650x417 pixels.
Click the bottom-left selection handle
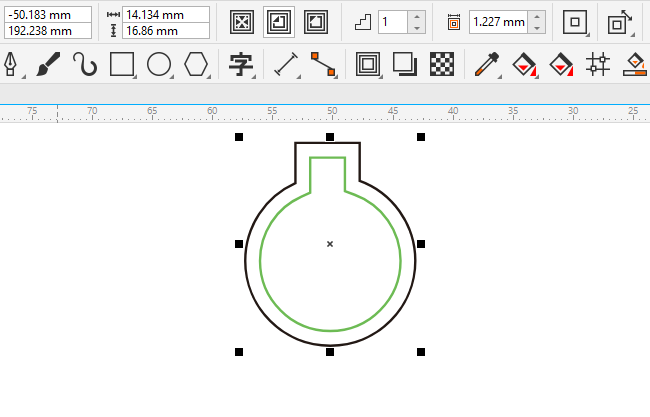(x=239, y=352)
